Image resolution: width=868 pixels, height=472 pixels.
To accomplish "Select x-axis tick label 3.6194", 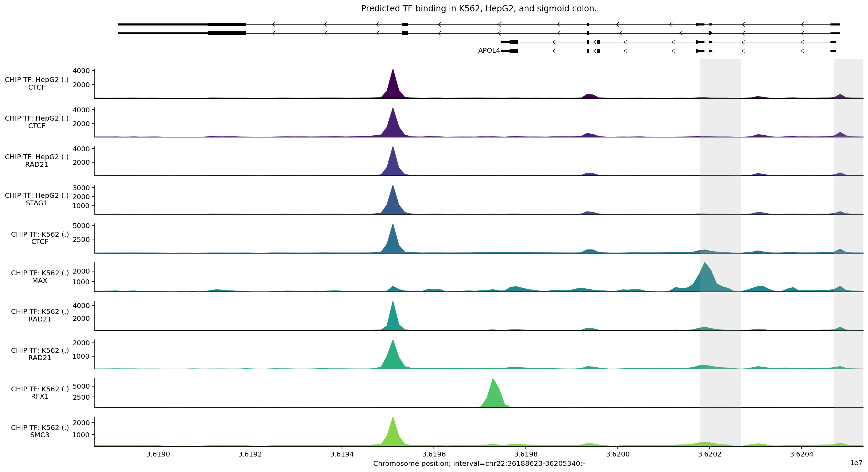I will coord(342,454).
